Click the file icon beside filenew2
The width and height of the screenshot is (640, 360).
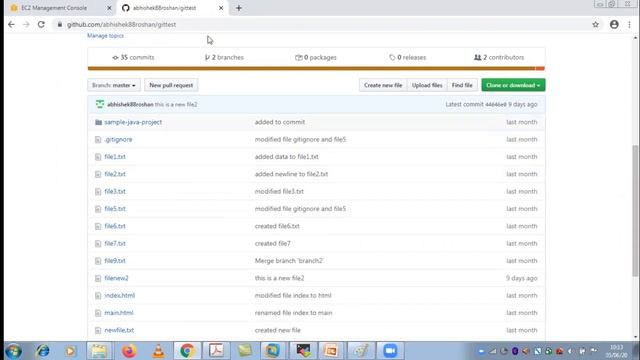[x=98, y=278]
